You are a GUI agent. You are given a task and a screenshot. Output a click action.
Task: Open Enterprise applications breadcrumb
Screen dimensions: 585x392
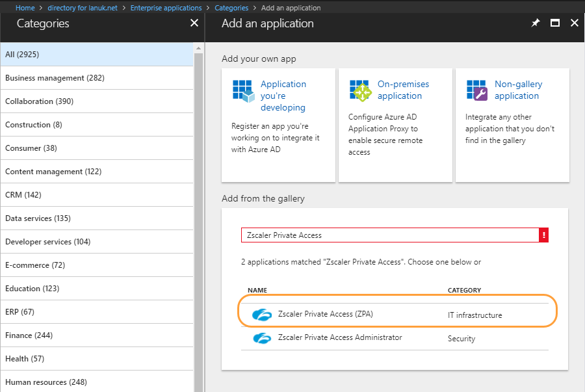pos(166,8)
